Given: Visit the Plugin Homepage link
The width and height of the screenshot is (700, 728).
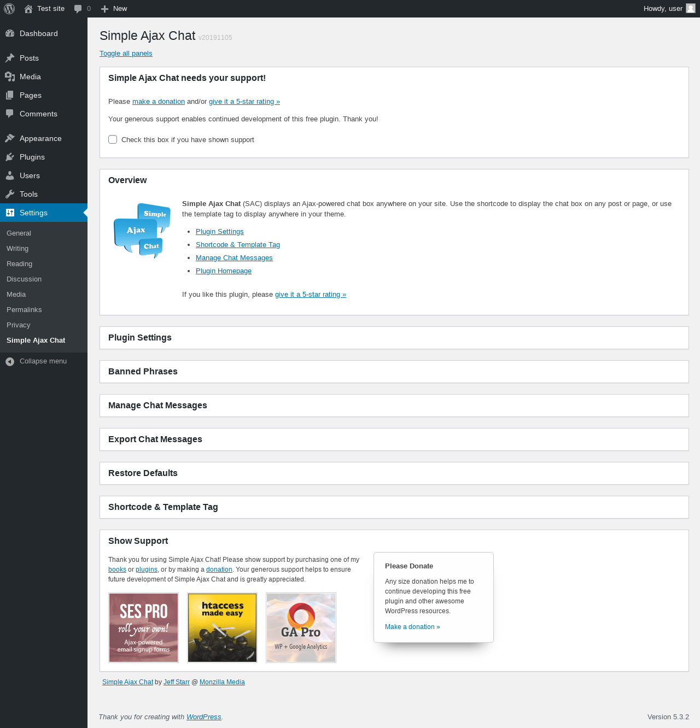Looking at the screenshot, I should click(224, 271).
